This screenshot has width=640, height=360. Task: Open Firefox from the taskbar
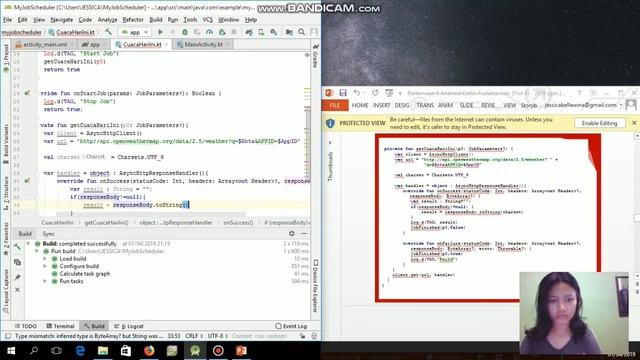pyautogui.click(x=149, y=351)
